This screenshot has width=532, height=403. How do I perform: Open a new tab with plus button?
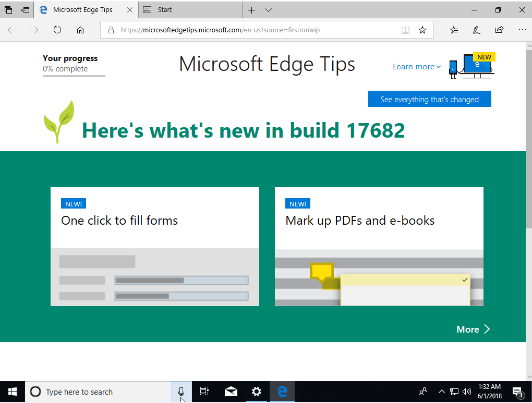pyautogui.click(x=251, y=10)
